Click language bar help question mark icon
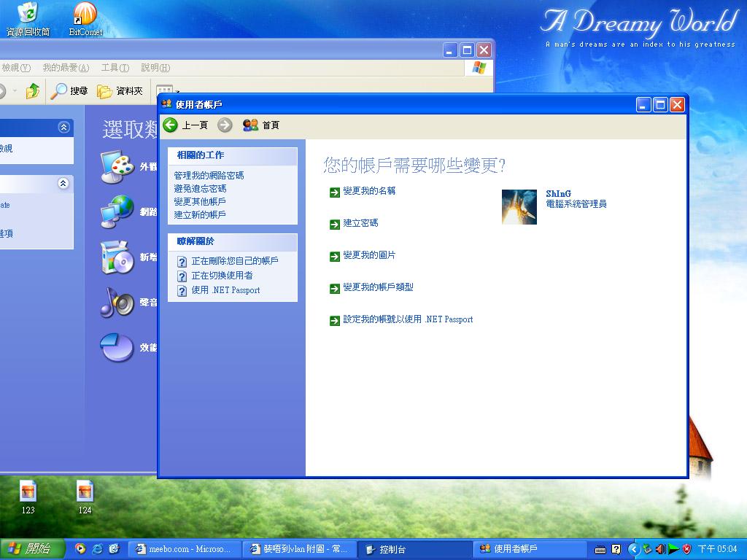The width and height of the screenshot is (747, 560). (616, 550)
